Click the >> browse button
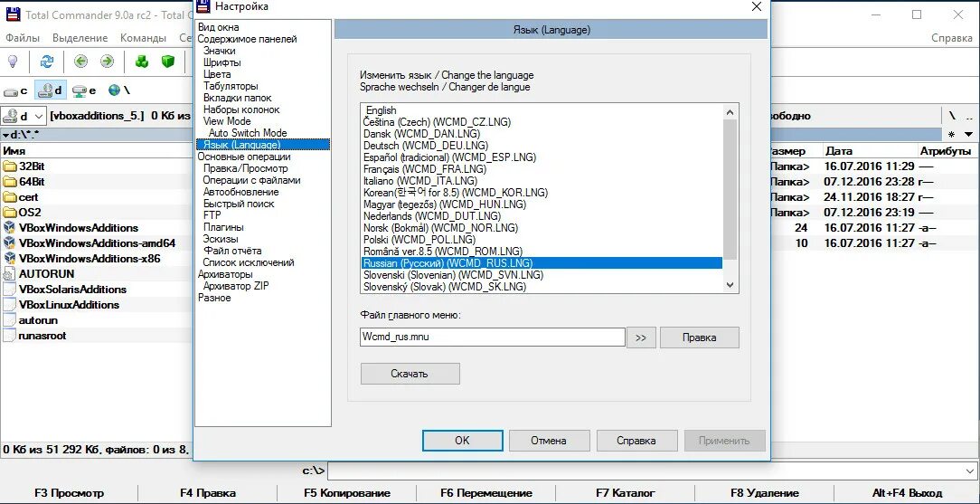The height and width of the screenshot is (504, 980). click(641, 338)
